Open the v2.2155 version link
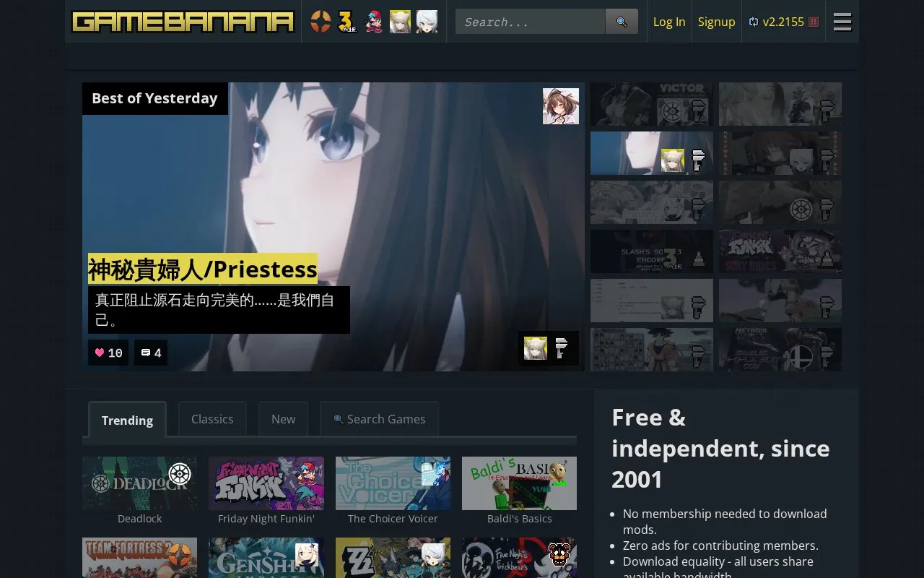 pyautogui.click(x=783, y=22)
